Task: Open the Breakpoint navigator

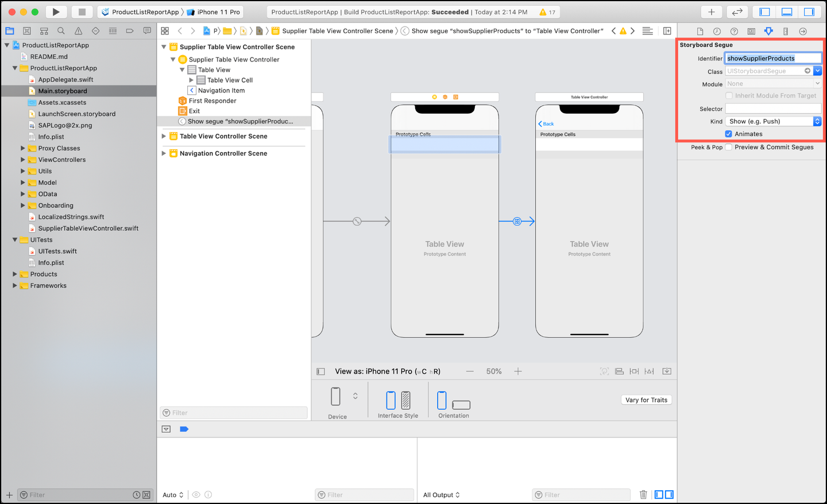Action: [130, 31]
